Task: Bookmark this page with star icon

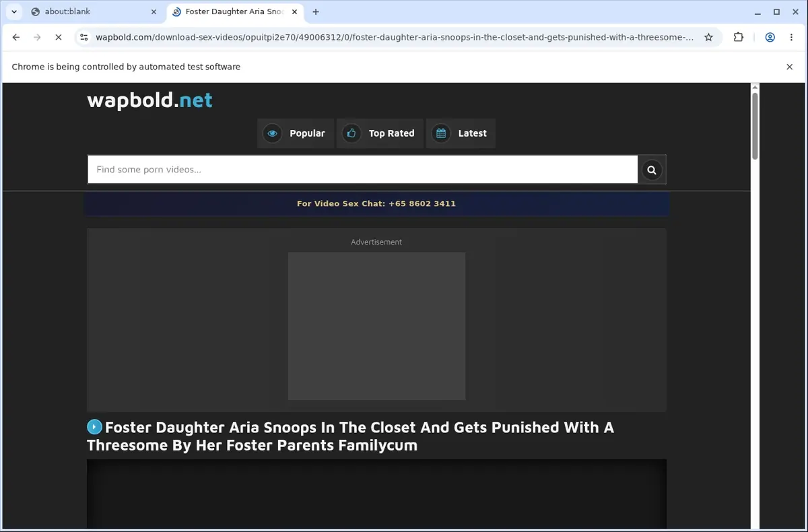Action: coord(708,38)
